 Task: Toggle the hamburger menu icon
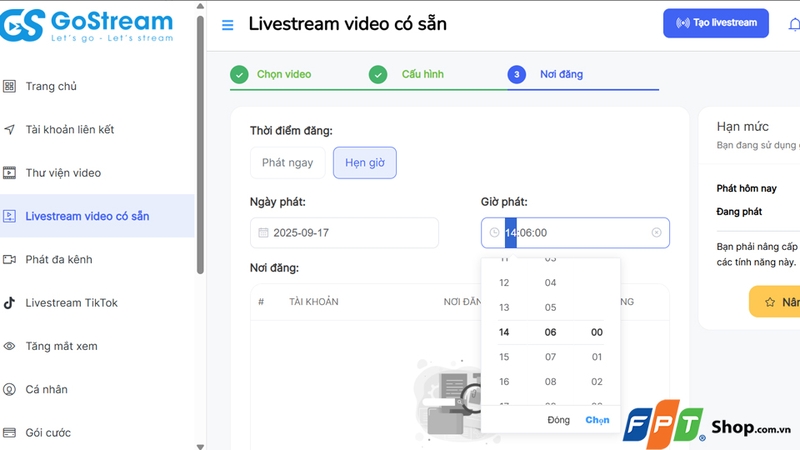[228, 25]
